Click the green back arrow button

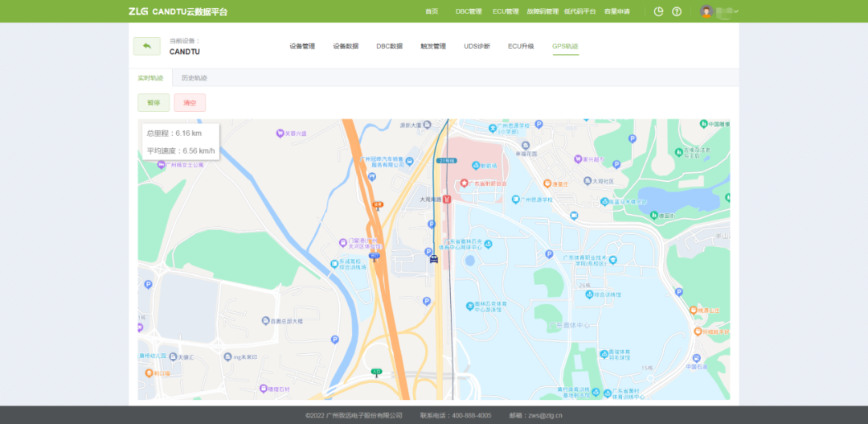[x=146, y=47]
